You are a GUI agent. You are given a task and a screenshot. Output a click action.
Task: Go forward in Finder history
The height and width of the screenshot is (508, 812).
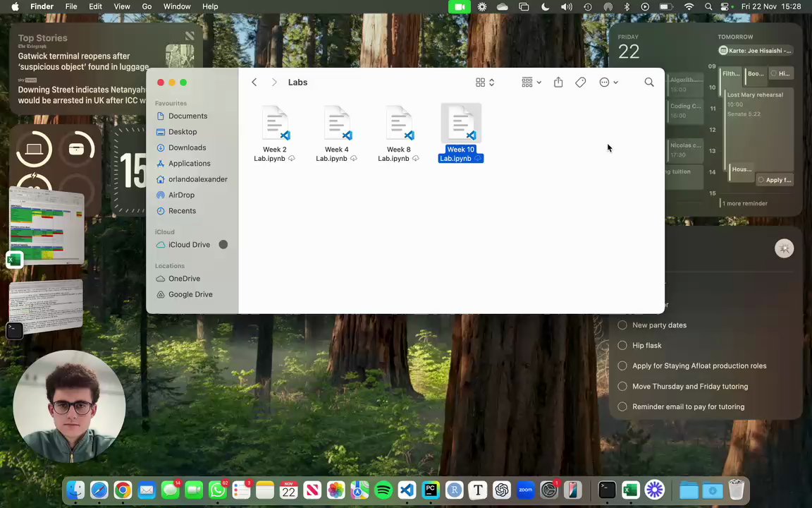(274, 83)
